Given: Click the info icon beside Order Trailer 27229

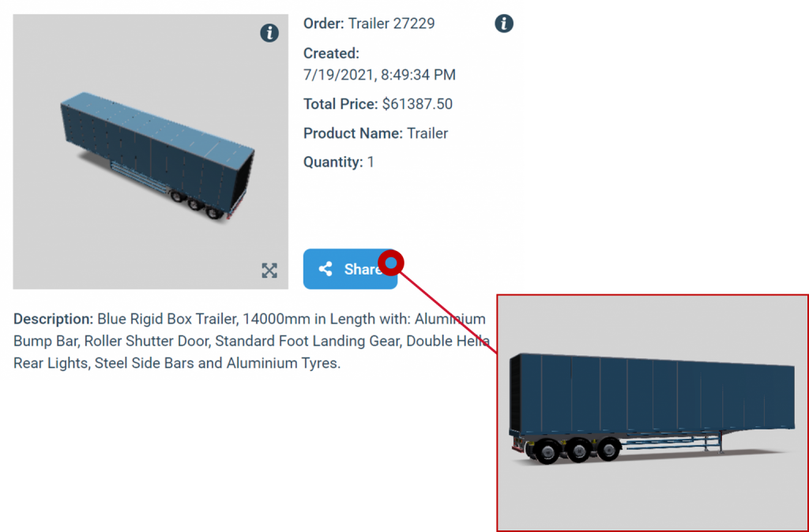Looking at the screenshot, I should pos(504,23).
